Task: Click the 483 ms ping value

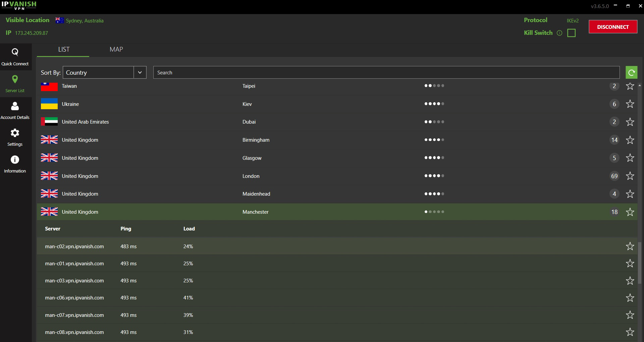Action: pos(128,247)
